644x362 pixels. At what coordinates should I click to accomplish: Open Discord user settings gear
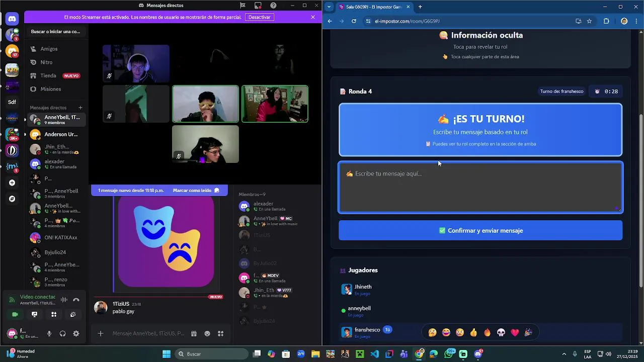pos(76,333)
